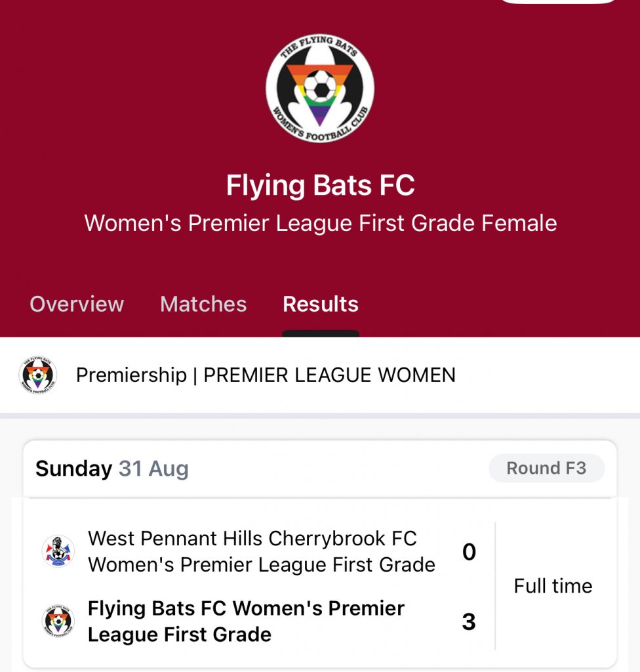Tap the small Flying Bats logo beside Premiership

[x=37, y=375]
